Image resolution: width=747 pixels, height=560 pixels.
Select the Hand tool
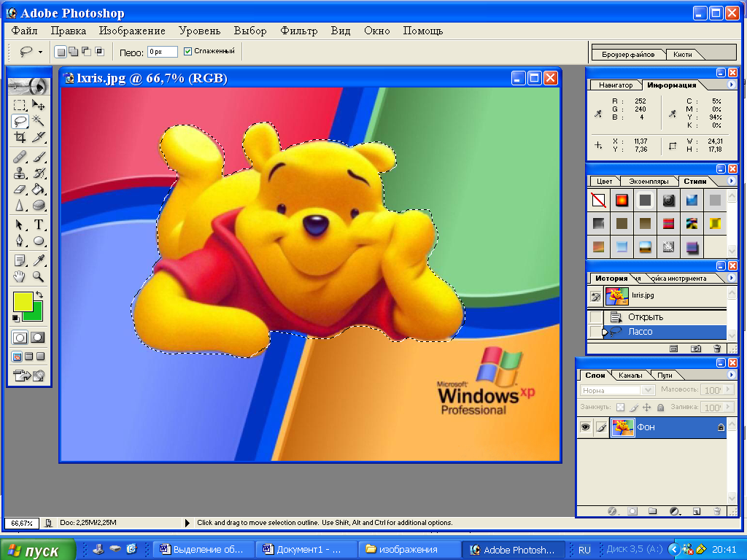[20, 276]
